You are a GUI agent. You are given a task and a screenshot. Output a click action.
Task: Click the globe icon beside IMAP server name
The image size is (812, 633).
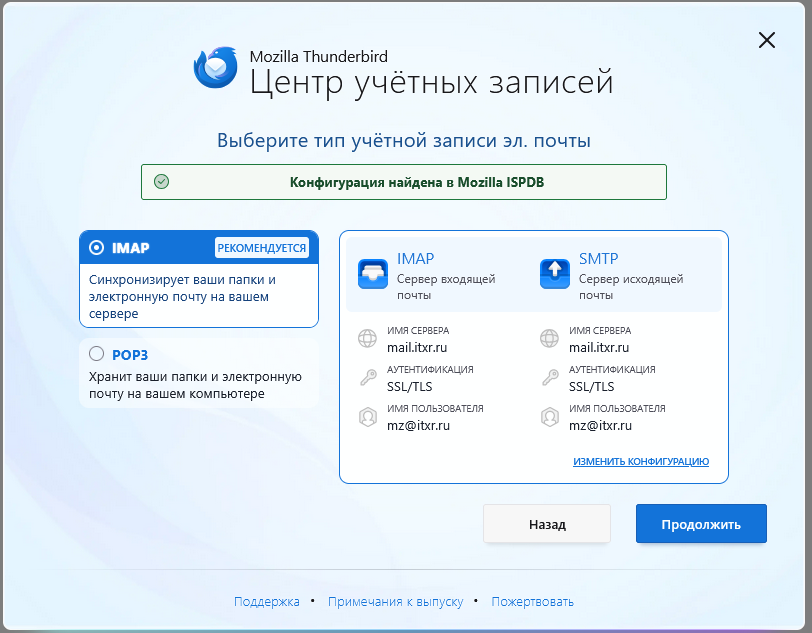point(367,339)
